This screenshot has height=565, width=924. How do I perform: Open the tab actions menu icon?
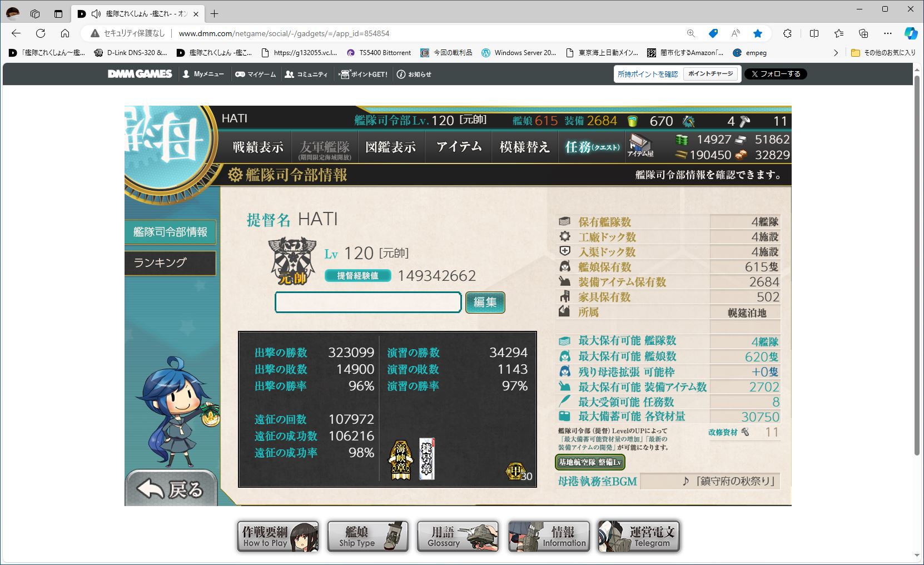(x=58, y=13)
